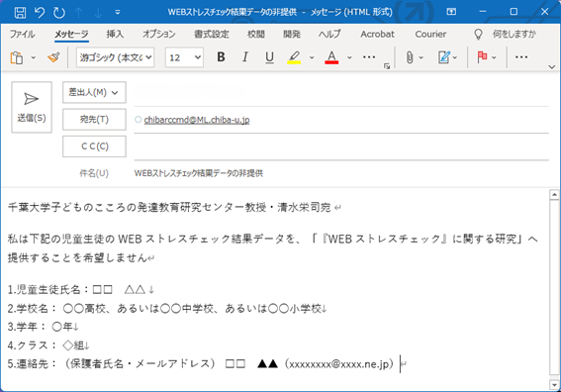Click the CC(C) button
The width and height of the screenshot is (561, 392).
click(x=94, y=147)
